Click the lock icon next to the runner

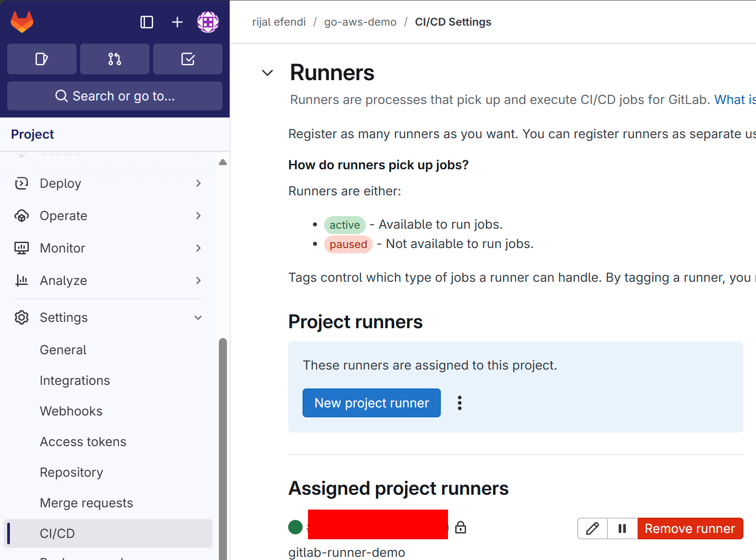[460, 527]
